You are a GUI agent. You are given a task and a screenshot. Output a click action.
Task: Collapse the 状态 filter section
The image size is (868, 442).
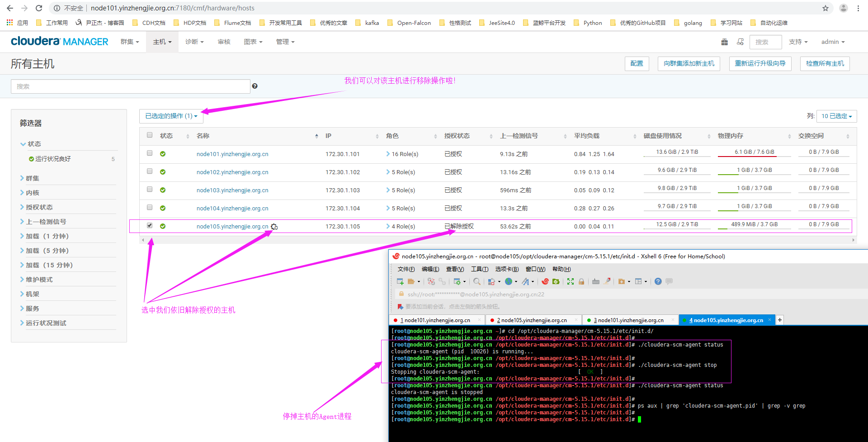coord(30,144)
